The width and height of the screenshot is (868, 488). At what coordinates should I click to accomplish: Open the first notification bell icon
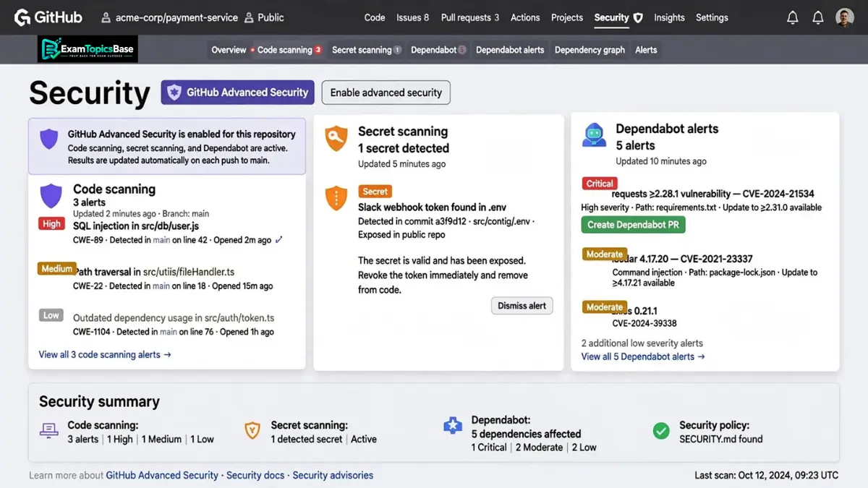(x=793, y=17)
